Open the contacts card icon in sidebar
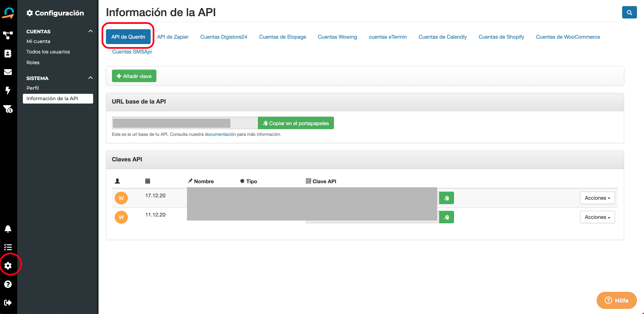Image resolution: width=644 pixels, height=314 pixels. (x=8, y=53)
